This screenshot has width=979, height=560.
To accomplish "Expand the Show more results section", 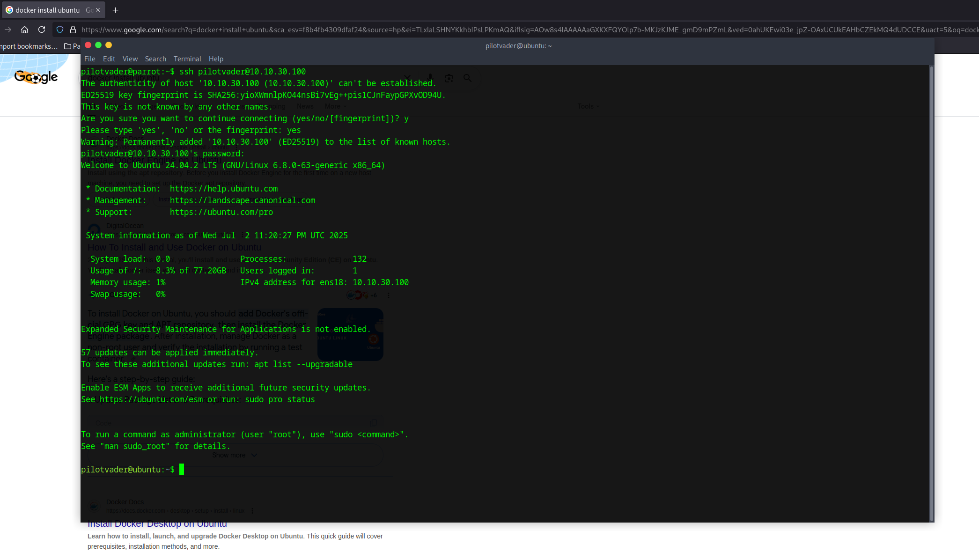I will (x=234, y=455).
